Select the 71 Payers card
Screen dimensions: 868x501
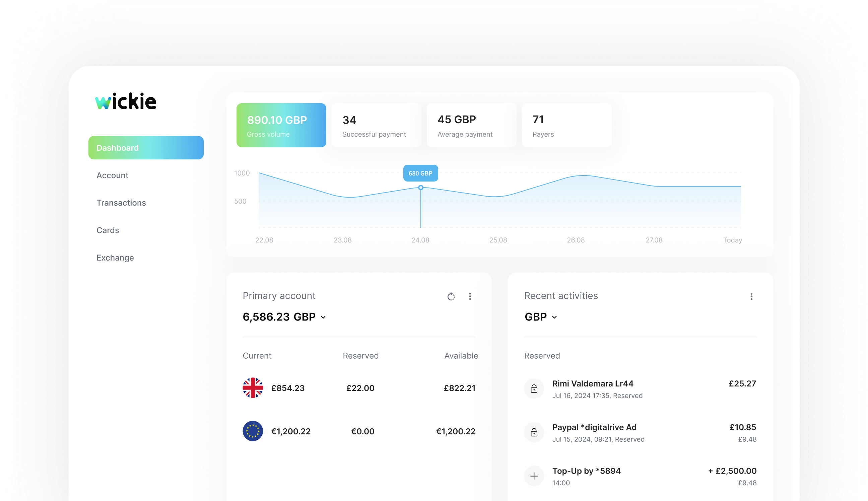pyautogui.click(x=566, y=125)
